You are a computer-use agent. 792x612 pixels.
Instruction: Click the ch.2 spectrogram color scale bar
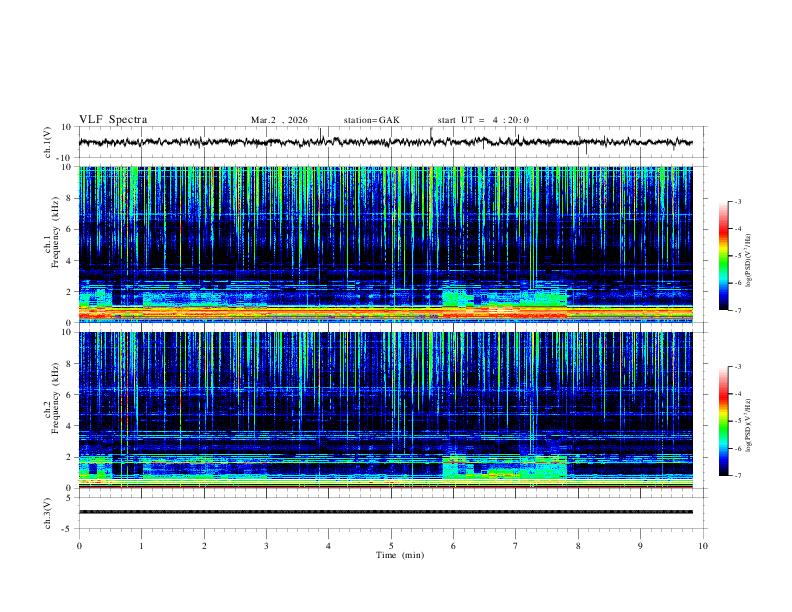(723, 421)
